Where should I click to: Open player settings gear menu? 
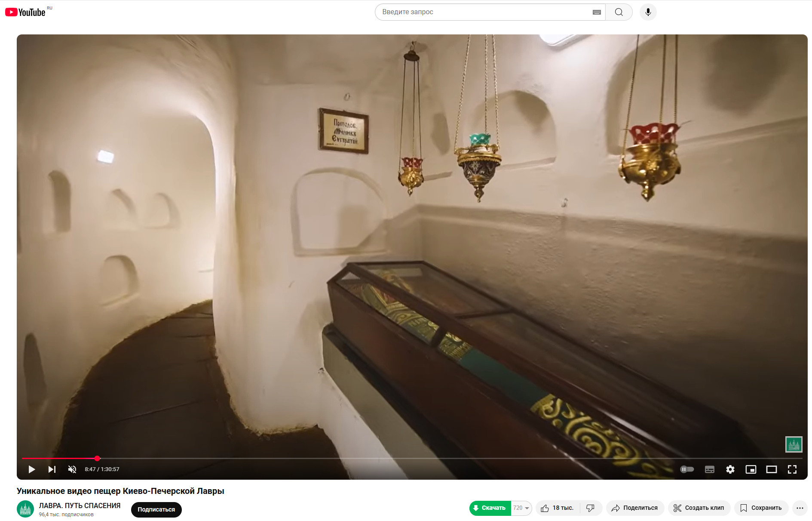pyautogui.click(x=730, y=469)
